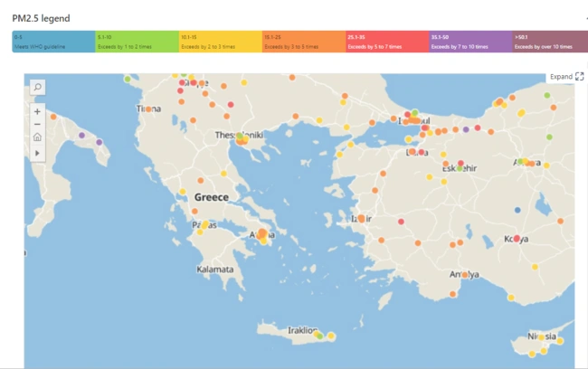
Task: Click the orange marker on Antalya label
Action: tap(465, 275)
